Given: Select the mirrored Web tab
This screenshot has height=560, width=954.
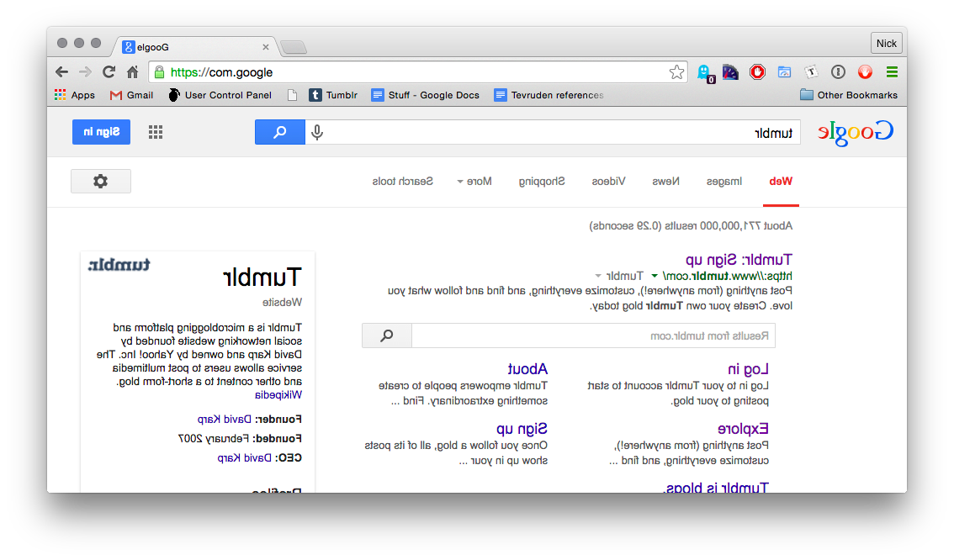Looking at the screenshot, I should point(781,181).
